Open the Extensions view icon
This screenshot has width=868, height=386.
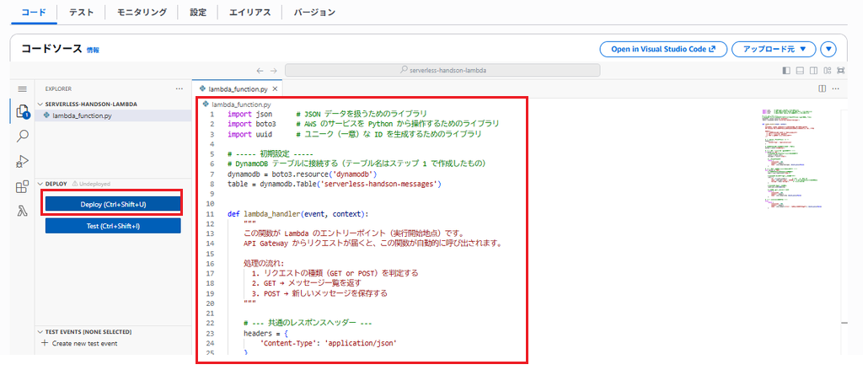click(x=22, y=186)
